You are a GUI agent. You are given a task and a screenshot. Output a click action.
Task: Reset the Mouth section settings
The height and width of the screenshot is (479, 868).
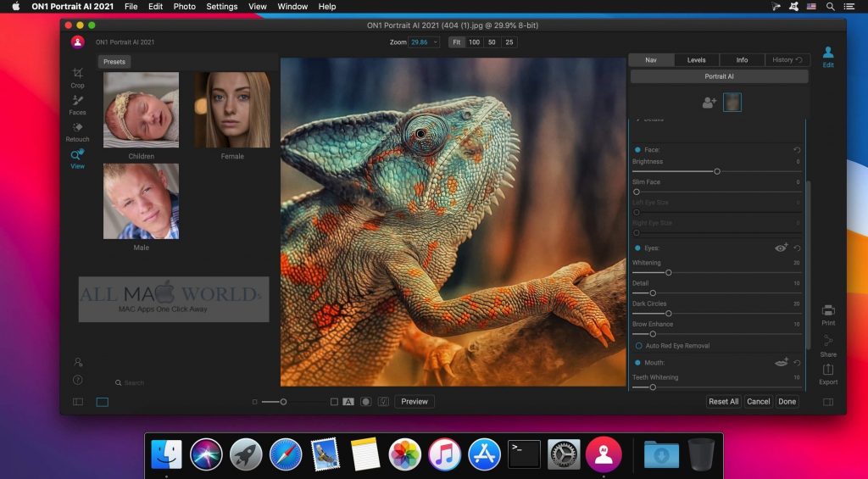(797, 363)
